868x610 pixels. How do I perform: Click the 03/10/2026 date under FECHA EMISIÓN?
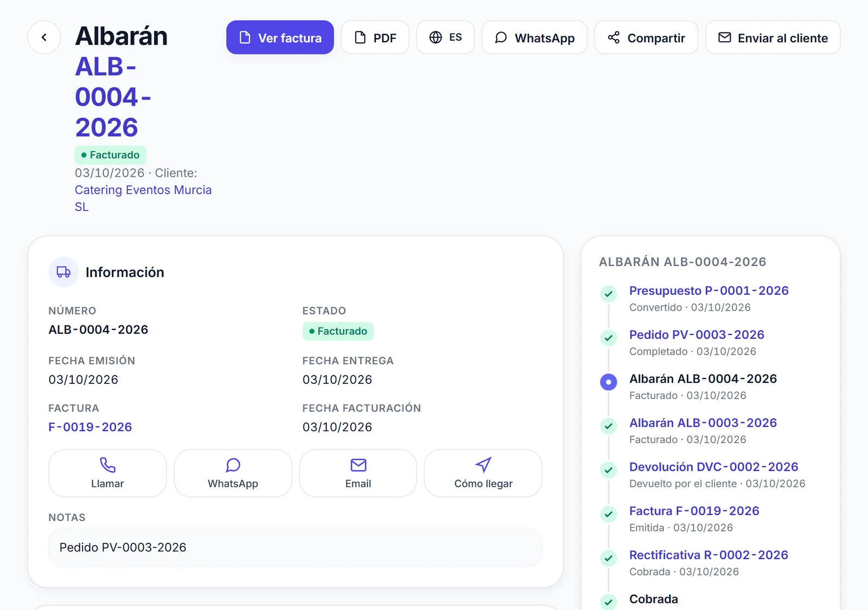(84, 380)
